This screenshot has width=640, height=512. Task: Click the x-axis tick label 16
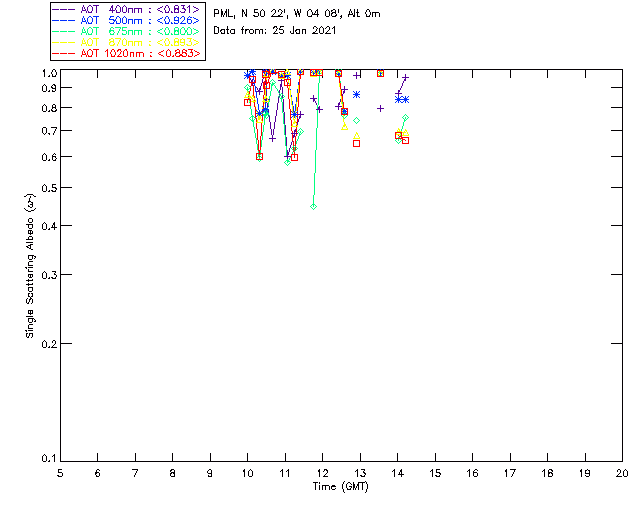pos(473,474)
